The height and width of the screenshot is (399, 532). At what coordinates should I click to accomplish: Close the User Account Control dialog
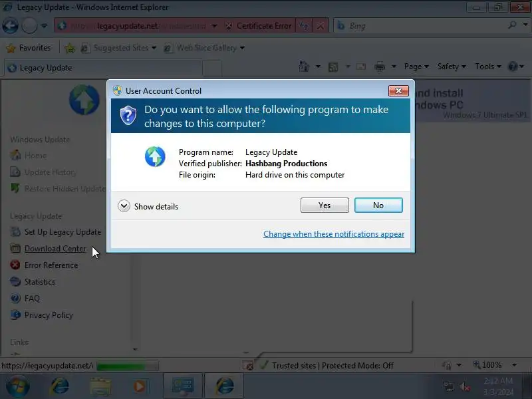398,90
